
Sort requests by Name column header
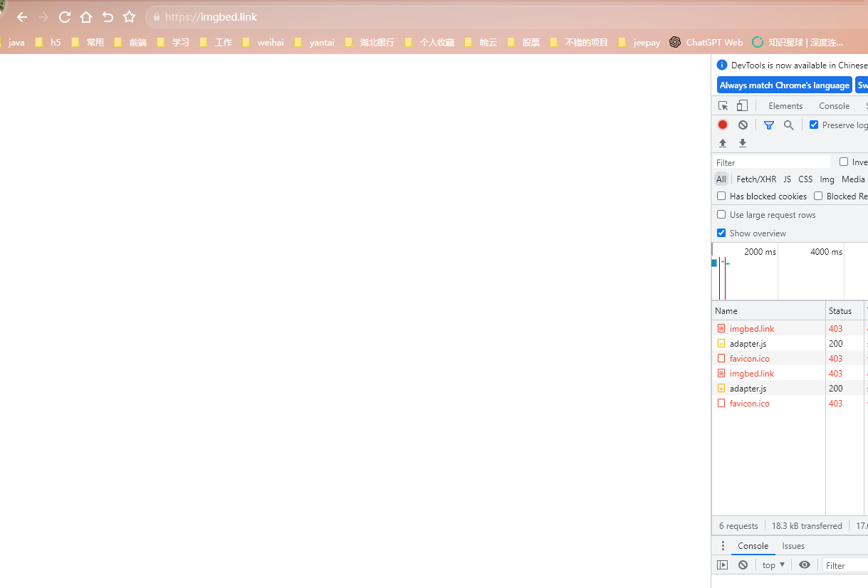(768, 311)
